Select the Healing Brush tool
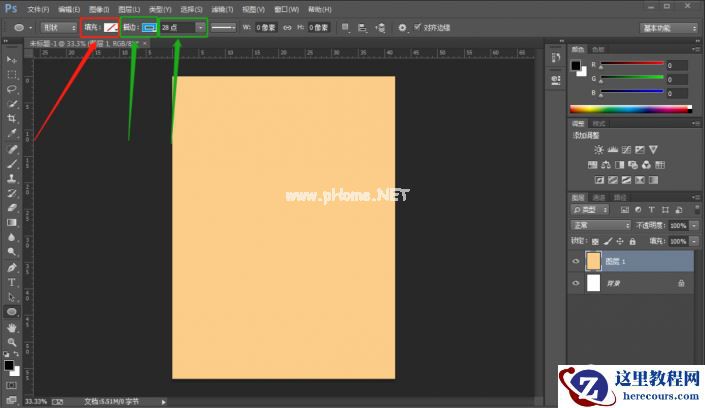The width and height of the screenshot is (705, 408). tap(12, 149)
